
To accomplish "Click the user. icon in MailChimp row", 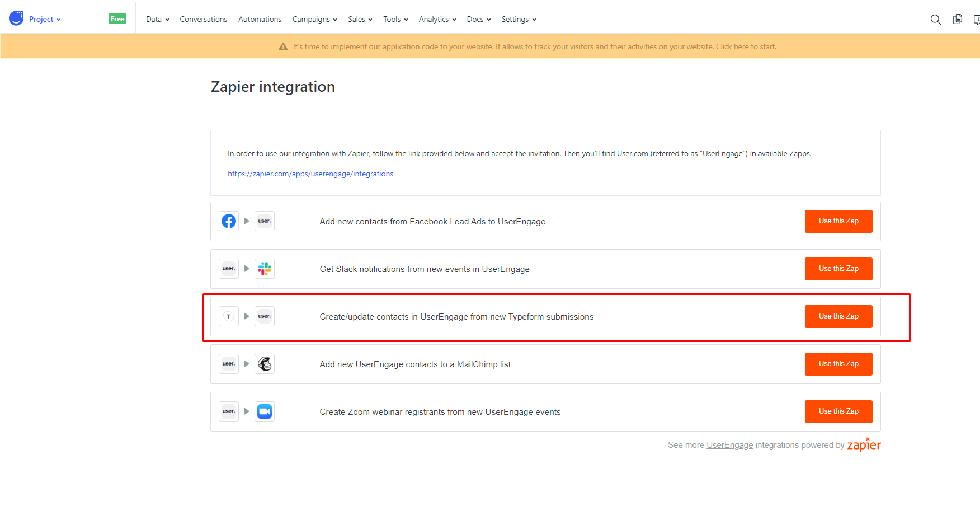I will pyautogui.click(x=229, y=364).
